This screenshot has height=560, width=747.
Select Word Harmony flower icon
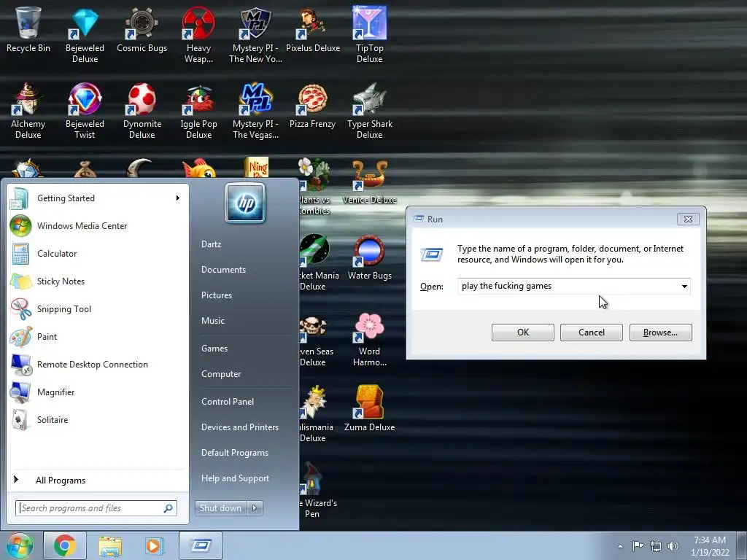pos(370,339)
